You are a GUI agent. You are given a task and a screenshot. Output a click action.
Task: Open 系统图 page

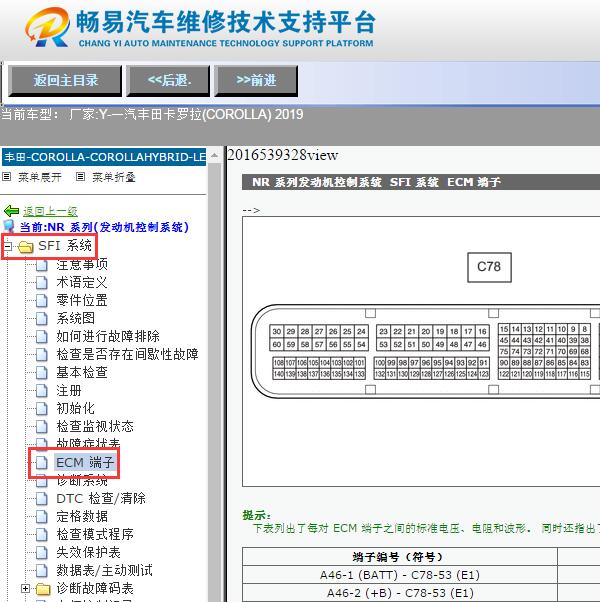point(76,318)
